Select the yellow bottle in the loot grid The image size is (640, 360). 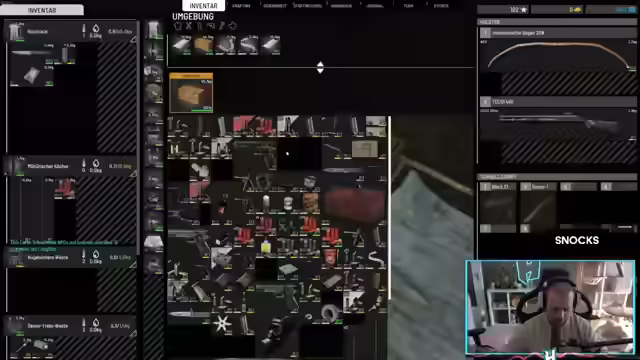click(266, 247)
